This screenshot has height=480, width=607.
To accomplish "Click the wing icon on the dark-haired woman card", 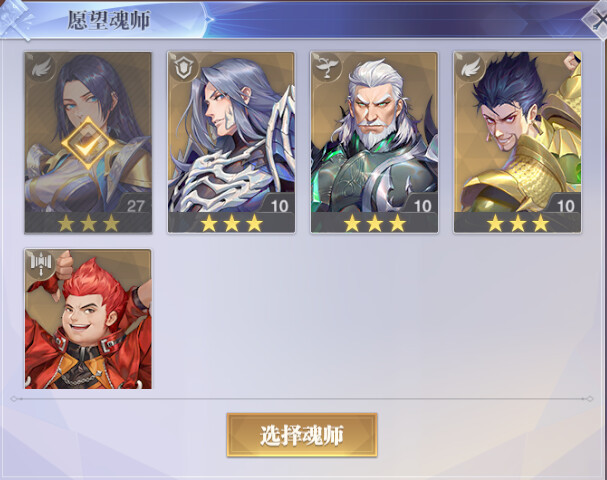I will tap(41, 69).
